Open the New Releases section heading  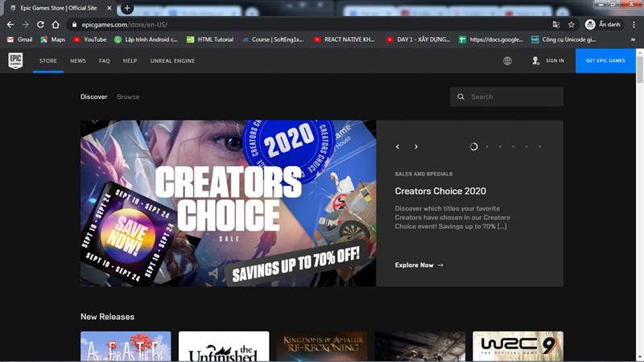click(x=107, y=317)
